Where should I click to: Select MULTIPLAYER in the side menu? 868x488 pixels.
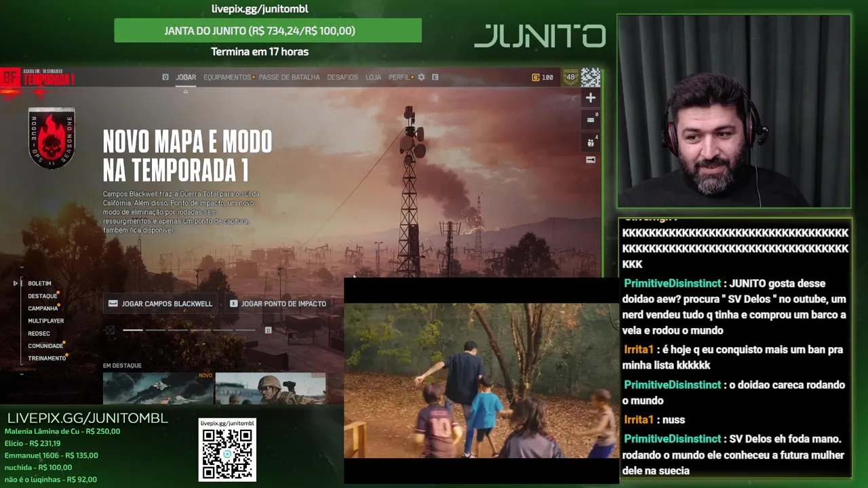46,321
